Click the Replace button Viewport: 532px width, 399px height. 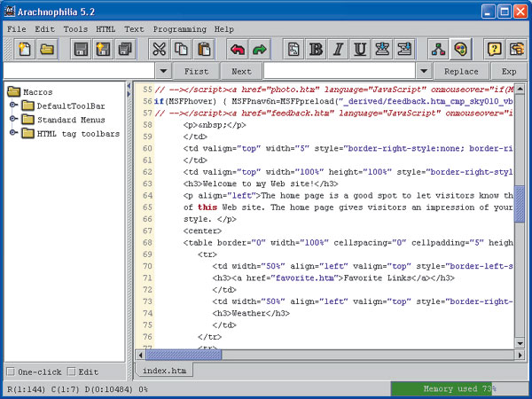[x=461, y=71]
